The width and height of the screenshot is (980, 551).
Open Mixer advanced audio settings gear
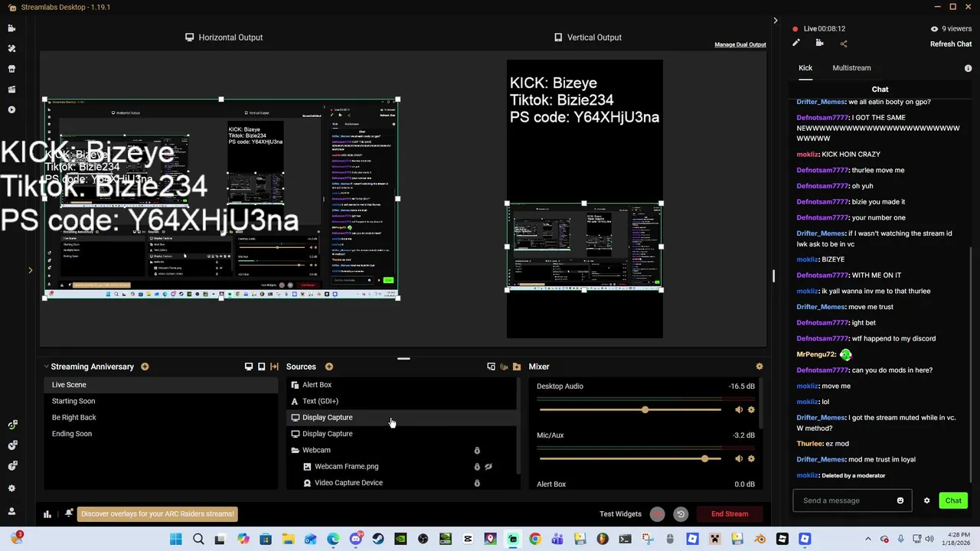coord(759,367)
